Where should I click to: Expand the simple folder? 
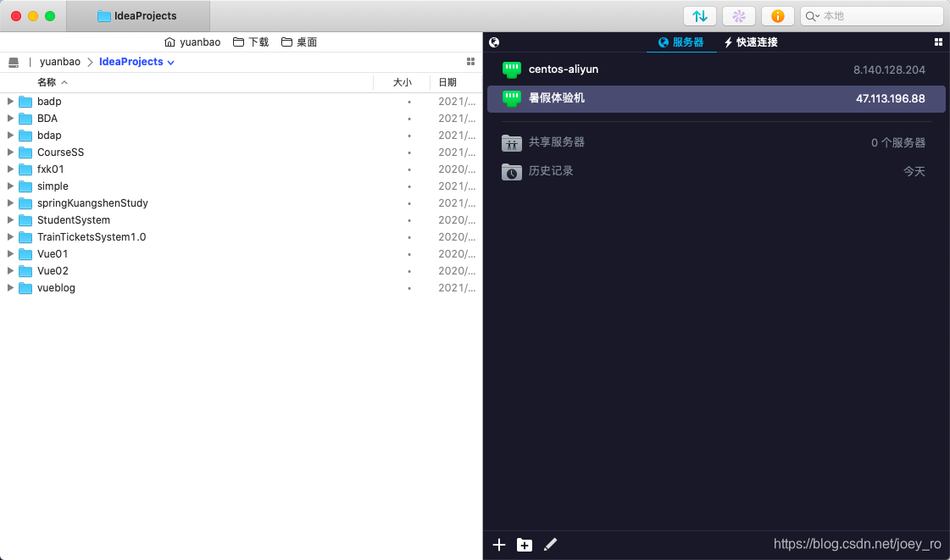tap(10, 186)
